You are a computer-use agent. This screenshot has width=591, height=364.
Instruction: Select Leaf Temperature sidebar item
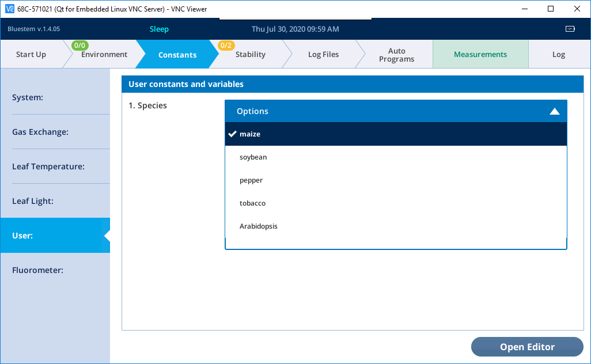55,166
